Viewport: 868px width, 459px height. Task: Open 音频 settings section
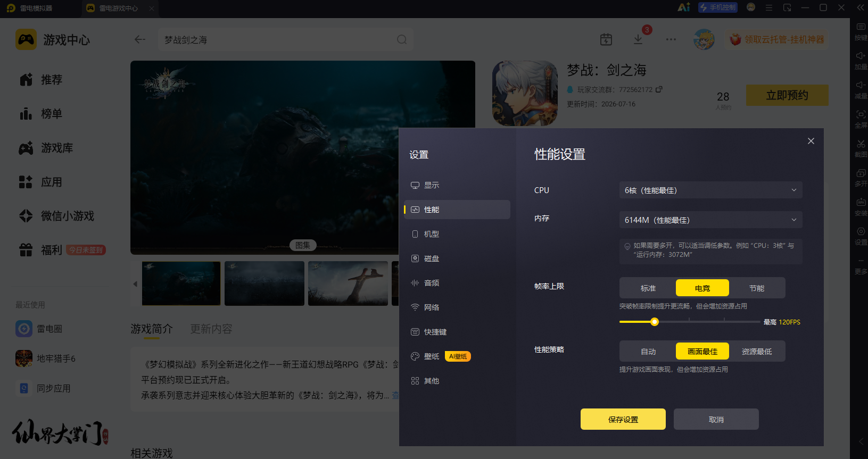[x=457, y=283]
